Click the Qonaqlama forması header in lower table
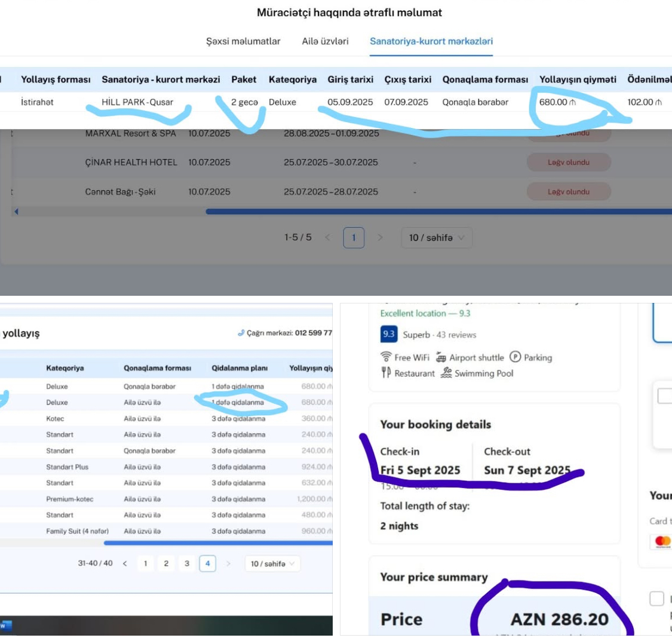672x641 pixels. [x=157, y=368]
